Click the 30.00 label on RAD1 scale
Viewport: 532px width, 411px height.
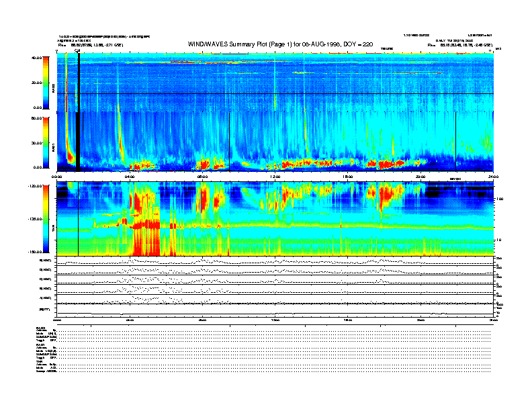[37, 143]
